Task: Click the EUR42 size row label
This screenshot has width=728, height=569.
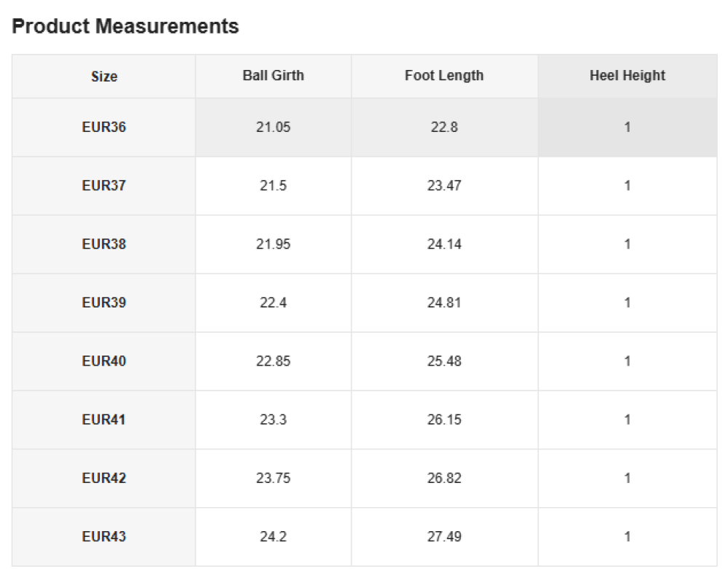Action: coord(104,479)
